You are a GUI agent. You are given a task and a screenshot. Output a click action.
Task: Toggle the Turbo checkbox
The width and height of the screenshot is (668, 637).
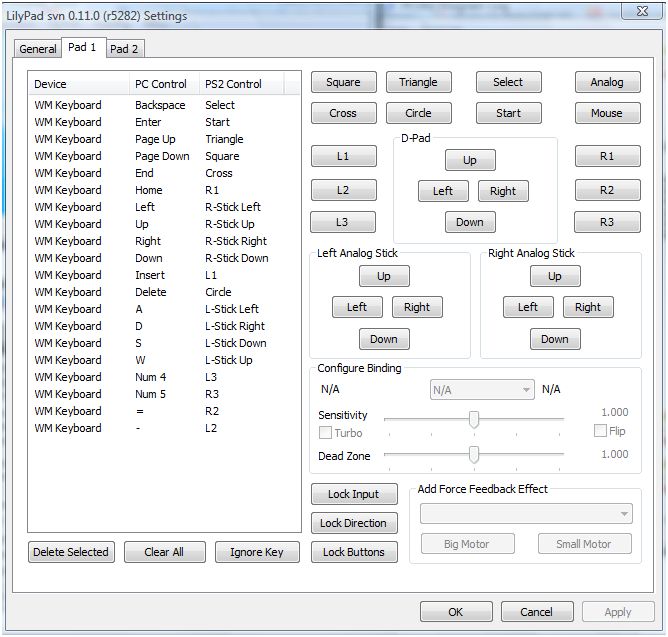(x=325, y=433)
